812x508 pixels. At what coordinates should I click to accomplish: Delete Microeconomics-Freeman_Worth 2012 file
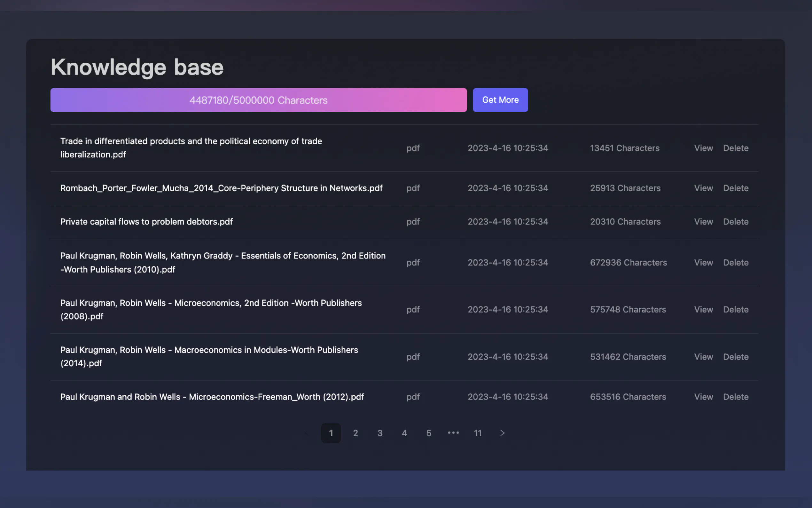point(736,396)
